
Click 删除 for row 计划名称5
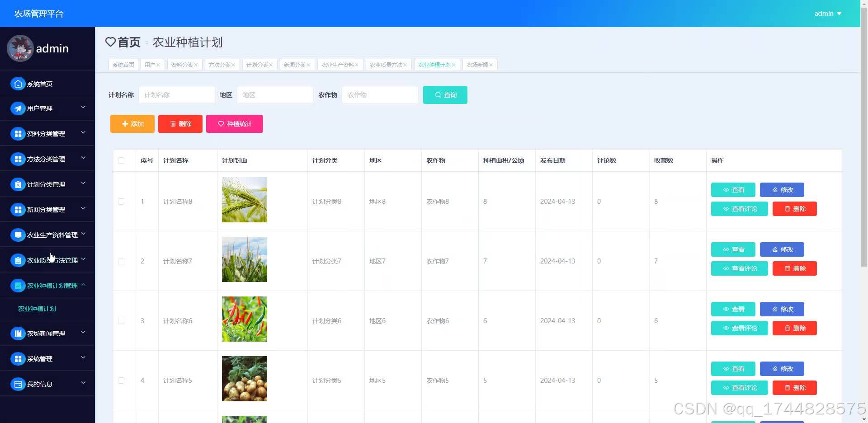(795, 388)
